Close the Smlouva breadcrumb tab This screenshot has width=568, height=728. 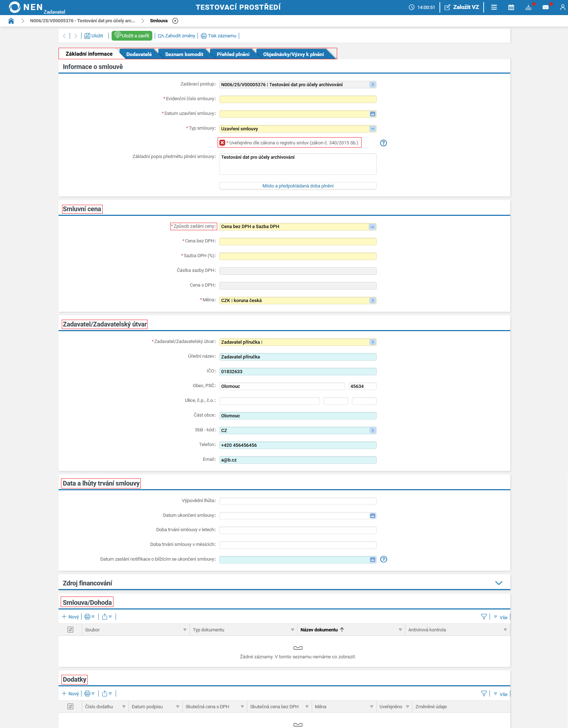tap(175, 21)
